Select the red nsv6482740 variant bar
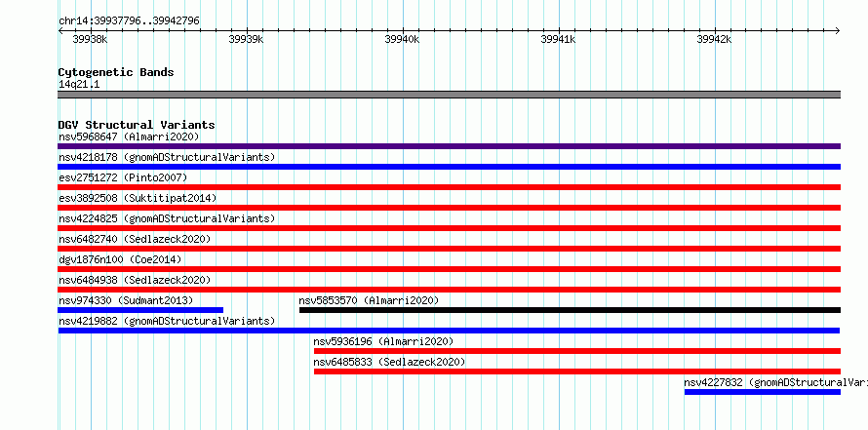The height and width of the screenshot is (430, 868). tap(449, 249)
